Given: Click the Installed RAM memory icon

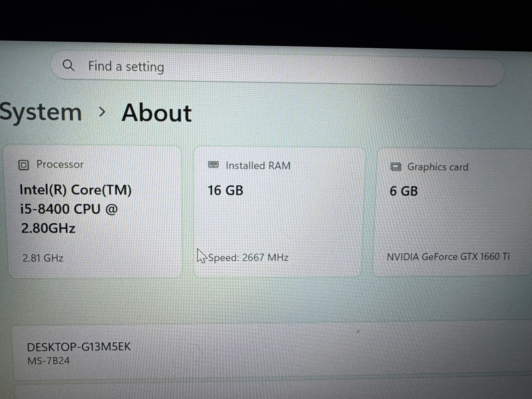Looking at the screenshot, I should tap(214, 165).
